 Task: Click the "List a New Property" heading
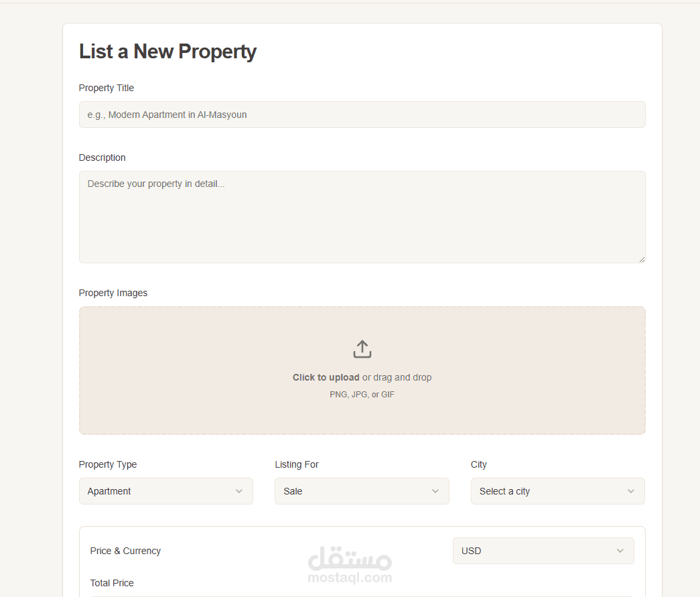click(x=167, y=52)
